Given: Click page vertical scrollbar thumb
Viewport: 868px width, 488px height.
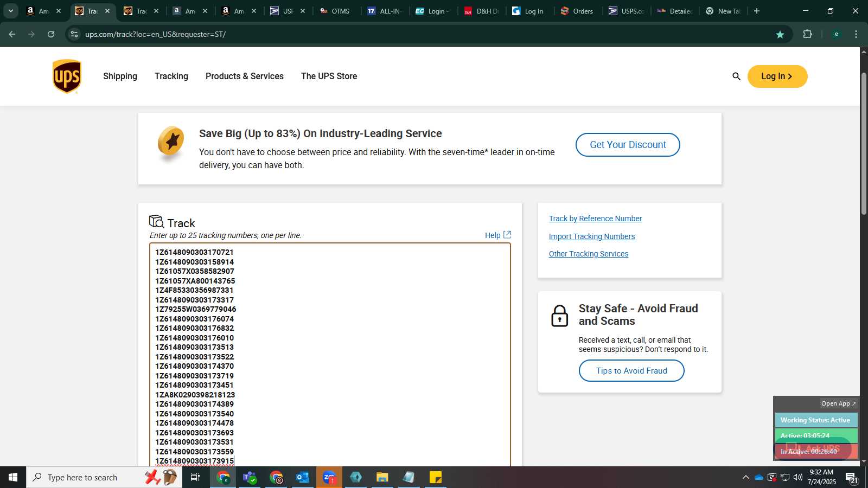Looking at the screenshot, I should click(864, 144).
